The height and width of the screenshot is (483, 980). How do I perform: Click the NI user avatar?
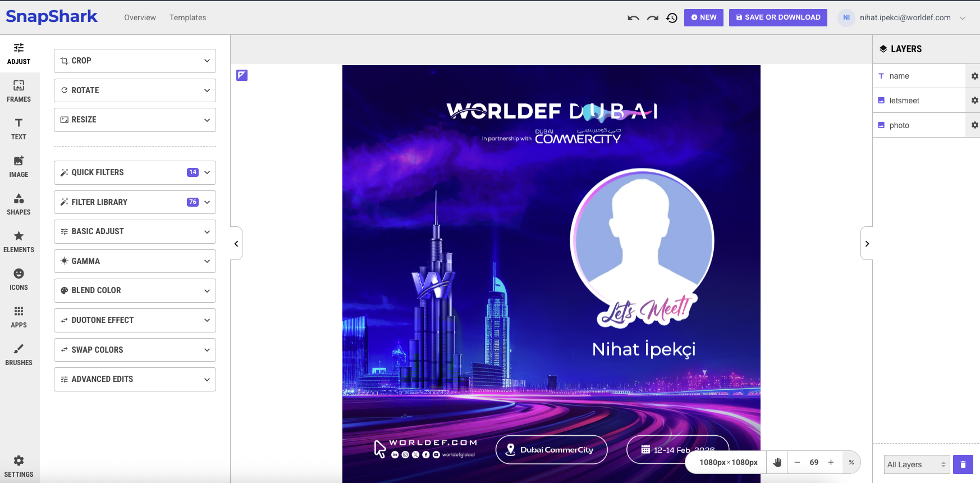pyautogui.click(x=846, y=17)
